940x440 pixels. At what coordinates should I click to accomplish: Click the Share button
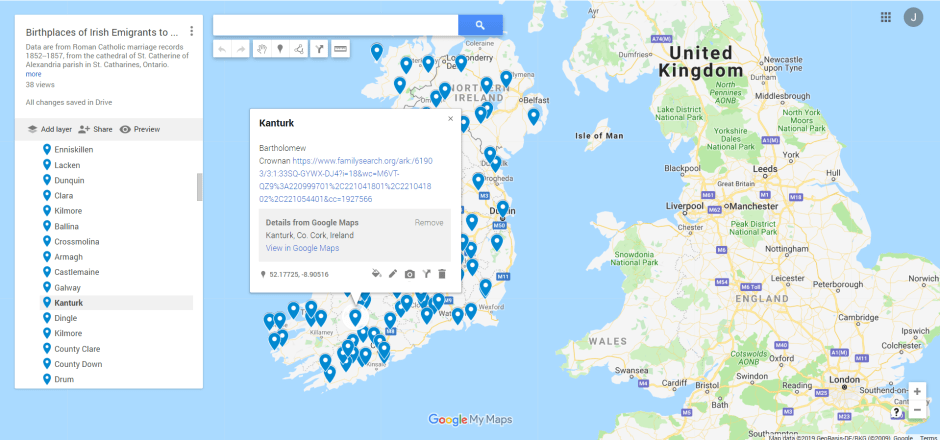(95, 129)
